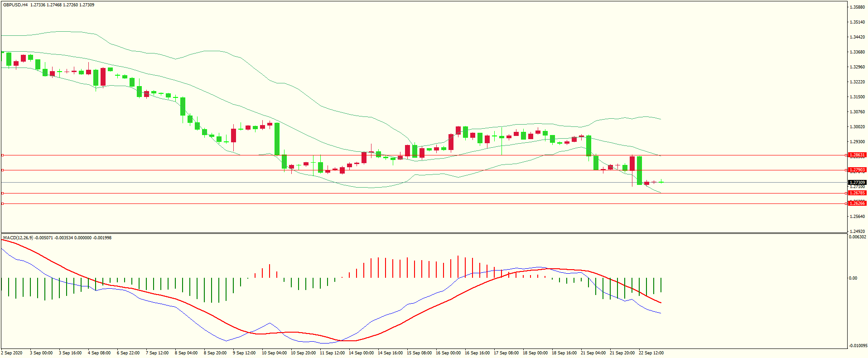868x358 pixels.
Task: Click the 17 Sep 08:00 time label
Action: pos(506,353)
